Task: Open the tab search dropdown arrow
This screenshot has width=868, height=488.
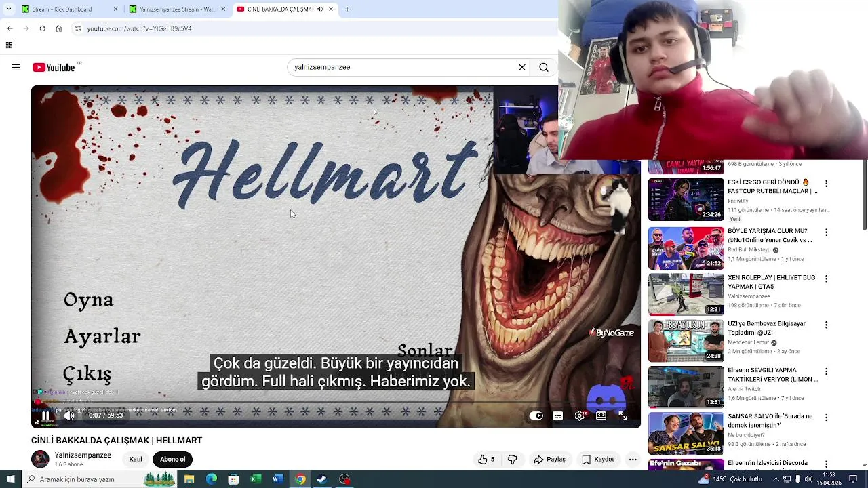Action: pos(9,9)
